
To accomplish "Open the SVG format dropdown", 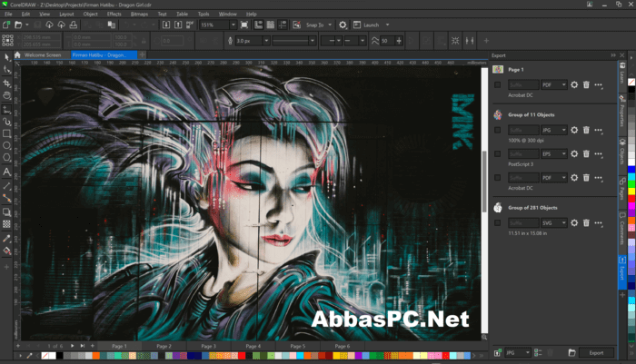I will tap(554, 223).
